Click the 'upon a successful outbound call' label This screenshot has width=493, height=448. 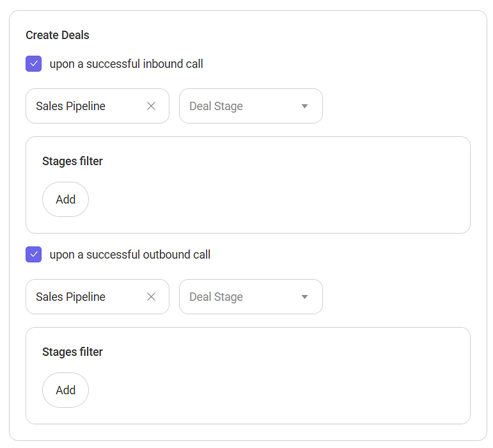130,255
